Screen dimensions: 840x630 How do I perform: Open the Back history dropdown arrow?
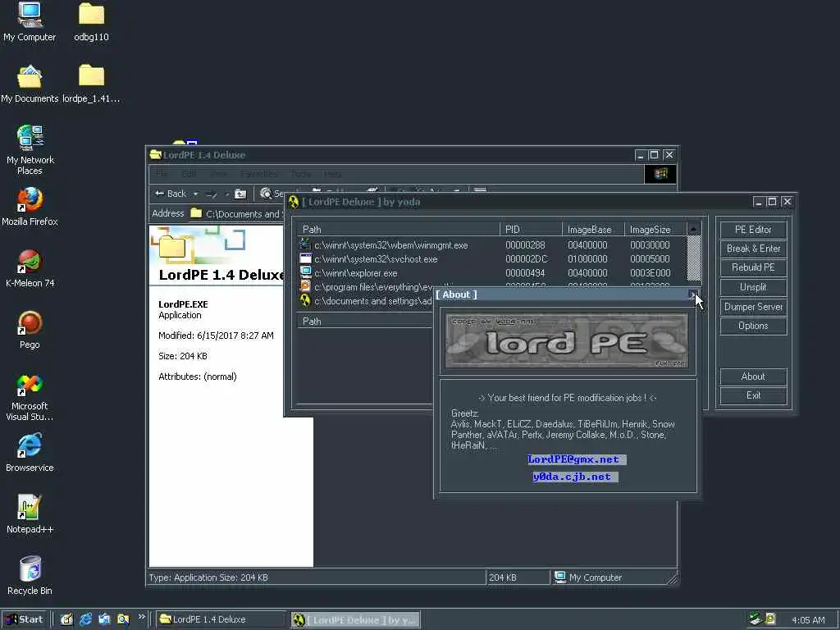click(x=195, y=194)
